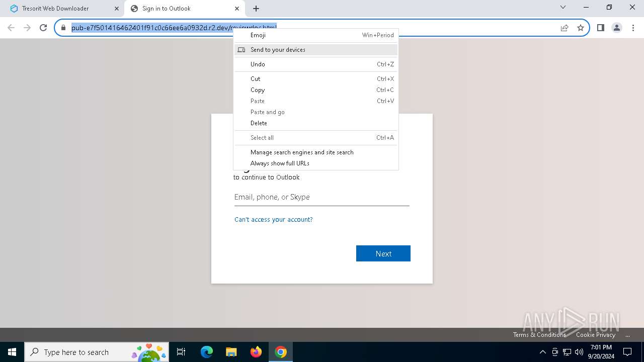Image resolution: width=644 pixels, height=362 pixels.
Task: Reload the current page
Action: [x=43, y=28]
